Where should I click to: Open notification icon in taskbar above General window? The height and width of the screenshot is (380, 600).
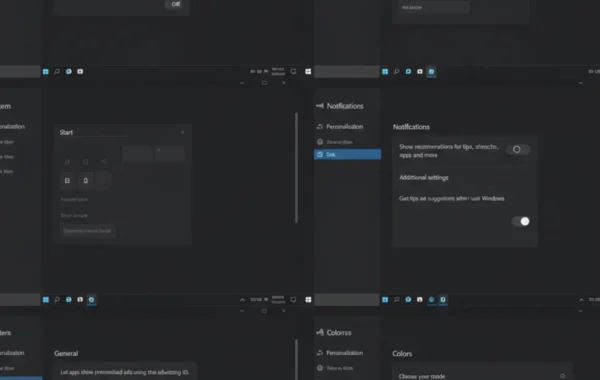(x=293, y=300)
